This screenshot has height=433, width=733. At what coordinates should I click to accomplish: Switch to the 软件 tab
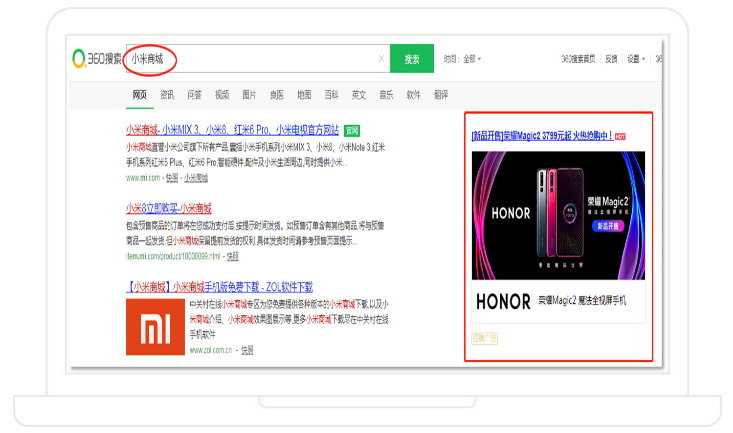point(414,95)
